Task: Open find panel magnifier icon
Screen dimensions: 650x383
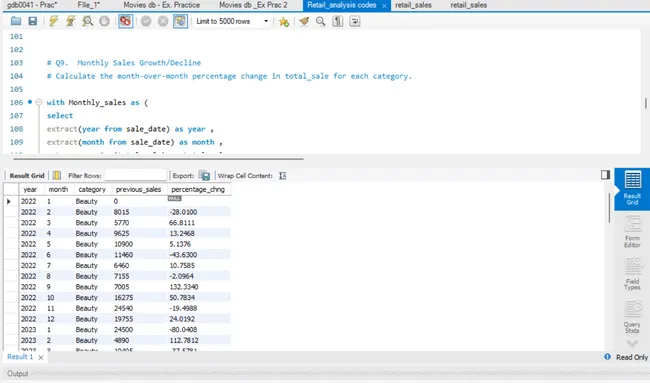Action: pos(320,21)
